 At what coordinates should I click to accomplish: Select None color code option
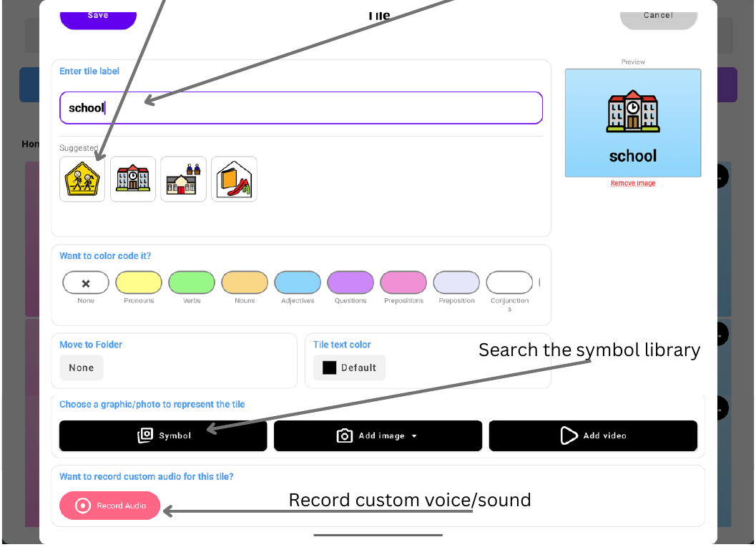click(x=86, y=282)
